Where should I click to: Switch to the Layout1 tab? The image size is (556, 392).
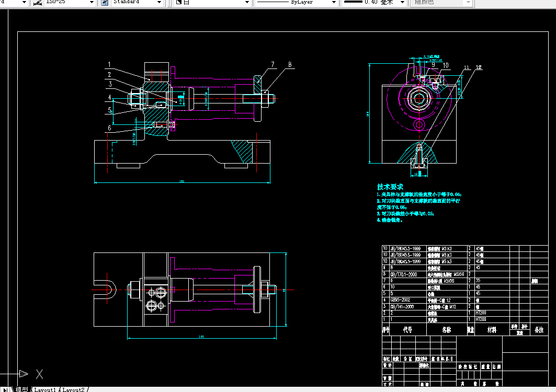pyautogui.click(x=44, y=389)
